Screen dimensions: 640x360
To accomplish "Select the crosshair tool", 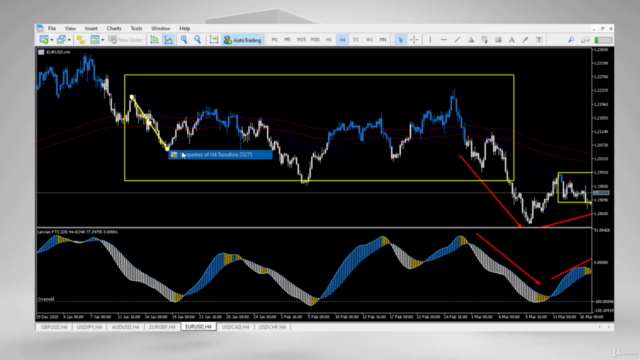I will tap(414, 40).
